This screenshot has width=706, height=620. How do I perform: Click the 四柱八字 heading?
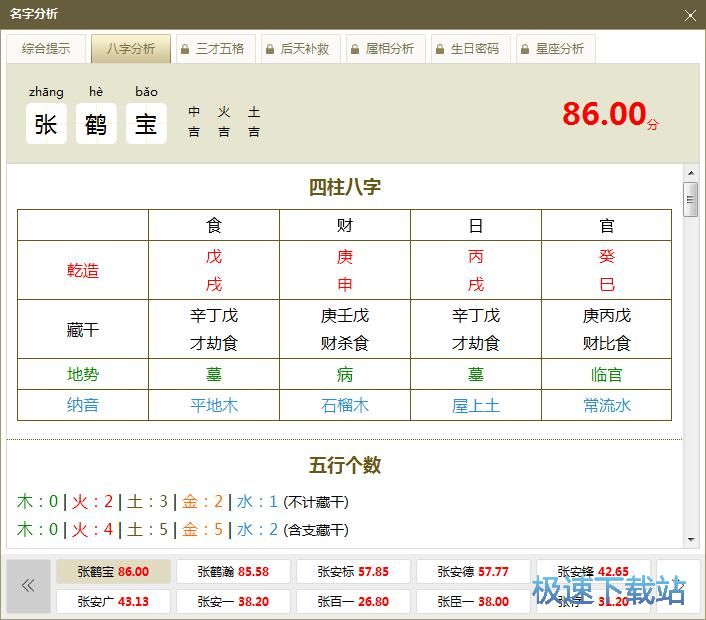click(x=345, y=187)
